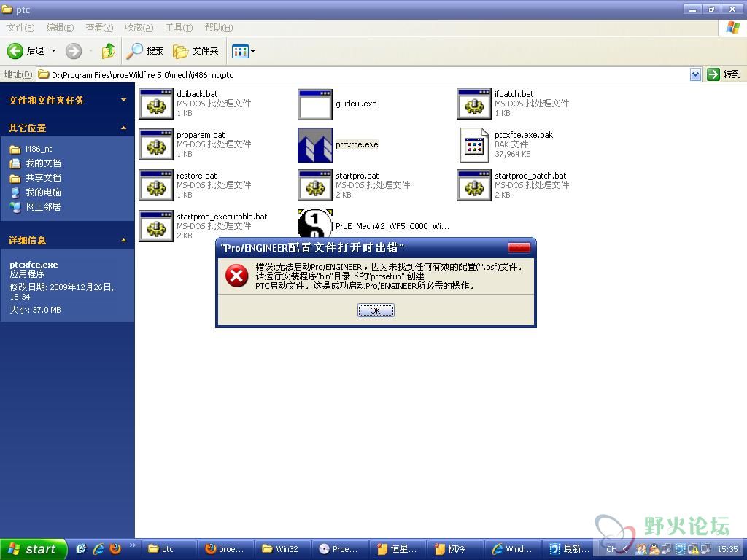747x560 pixels.
Task: Click the ptcxfce.exe file name label
Action: click(x=357, y=145)
